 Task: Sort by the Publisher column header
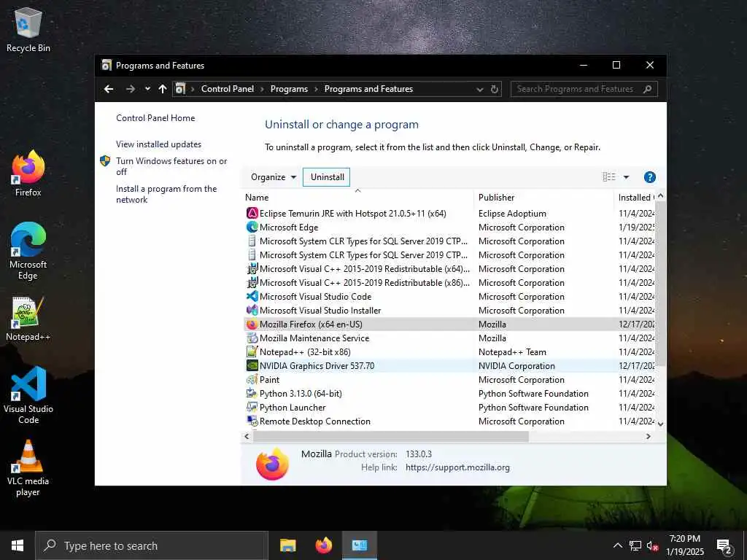(x=543, y=197)
